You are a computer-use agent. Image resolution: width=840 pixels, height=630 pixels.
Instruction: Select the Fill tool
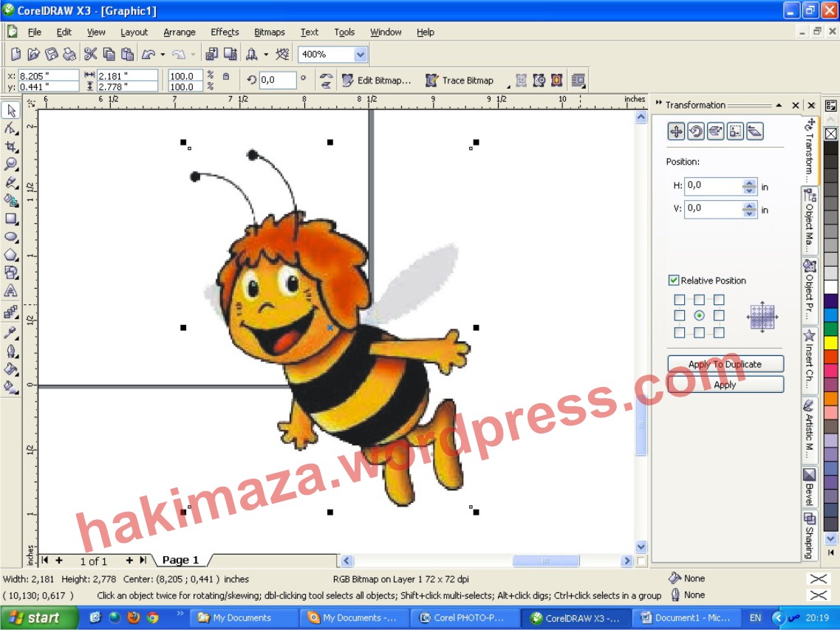(11, 369)
